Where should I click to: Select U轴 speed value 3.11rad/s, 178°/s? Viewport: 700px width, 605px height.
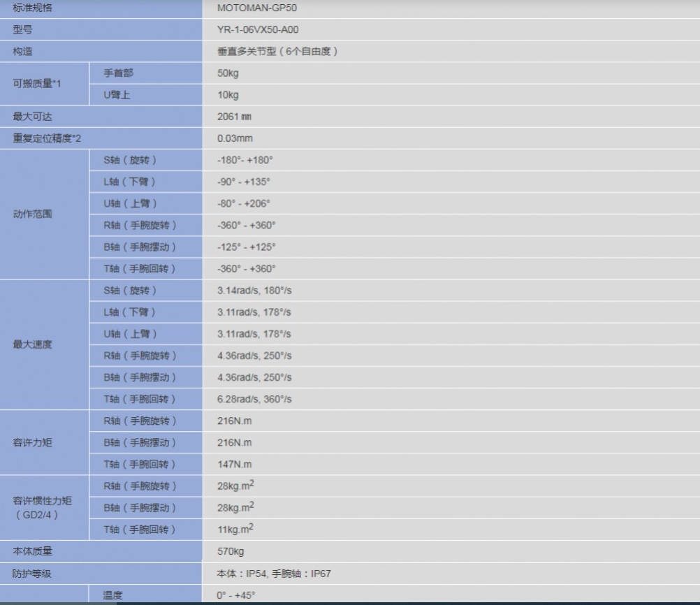[x=254, y=334]
